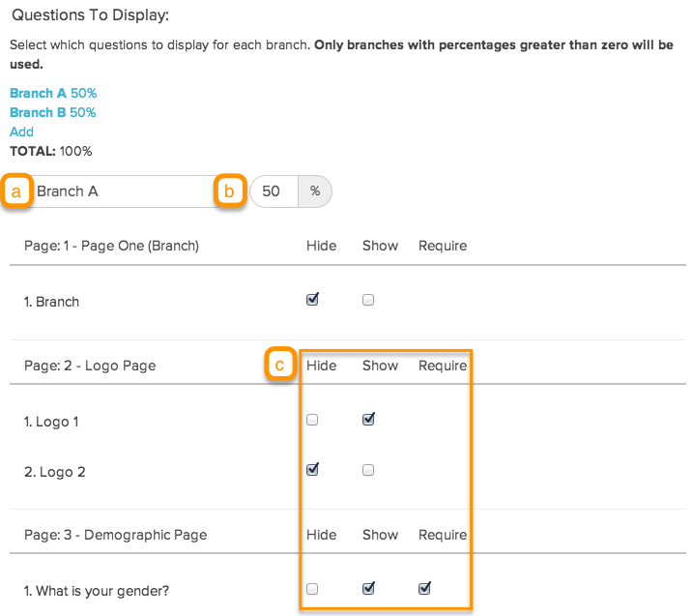The width and height of the screenshot is (693, 616).
Task: Click the orange 'b' annotation marker
Action: point(229,191)
